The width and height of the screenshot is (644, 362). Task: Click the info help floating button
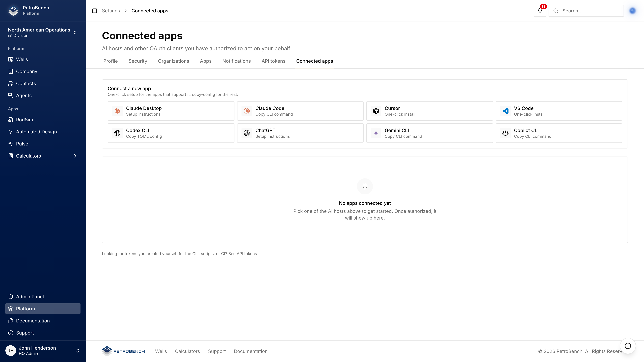[x=628, y=346]
